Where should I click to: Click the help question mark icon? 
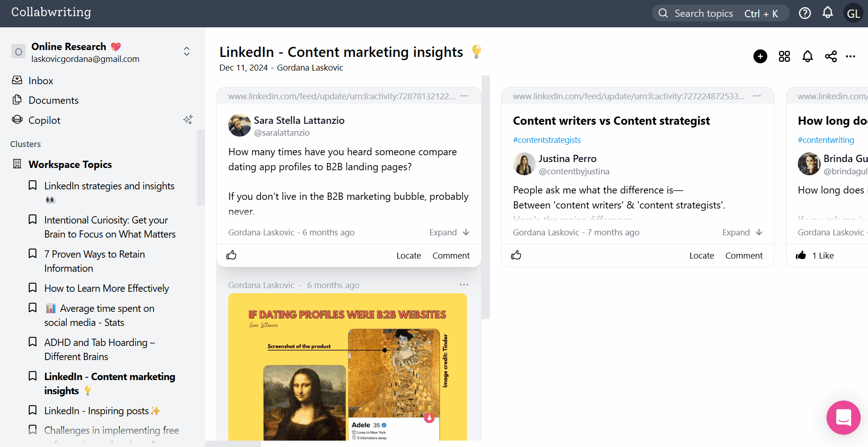pyautogui.click(x=805, y=14)
